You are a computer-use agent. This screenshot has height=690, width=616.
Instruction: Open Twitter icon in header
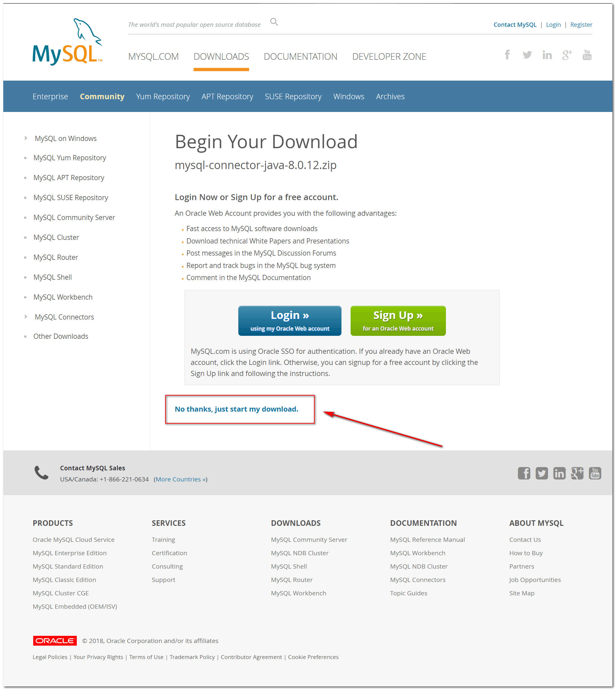(x=527, y=55)
